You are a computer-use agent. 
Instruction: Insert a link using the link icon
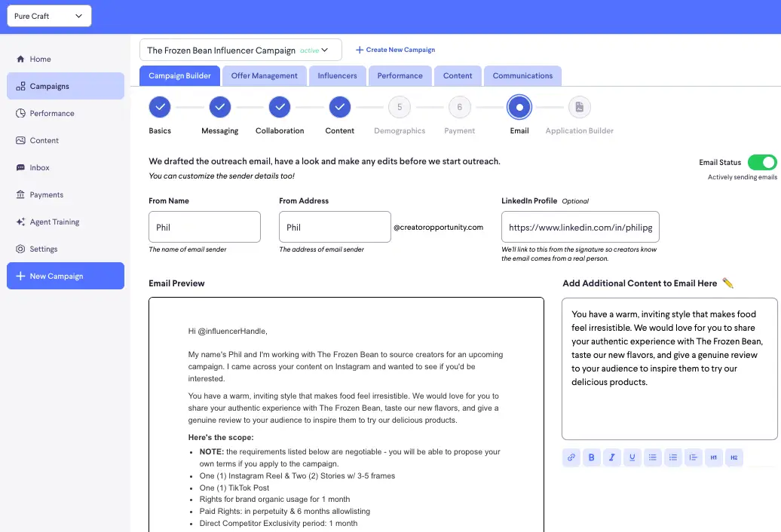(x=571, y=457)
